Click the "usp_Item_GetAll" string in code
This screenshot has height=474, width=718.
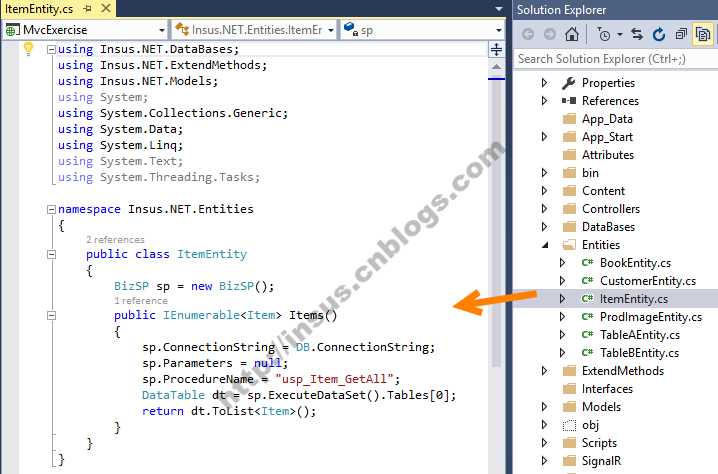click(x=334, y=379)
